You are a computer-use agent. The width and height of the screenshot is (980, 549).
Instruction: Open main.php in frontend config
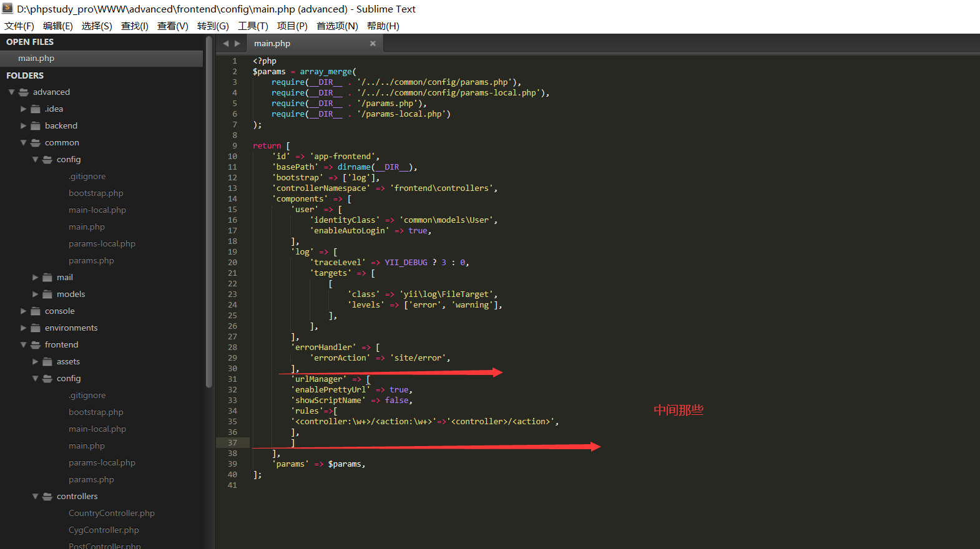pyautogui.click(x=87, y=445)
